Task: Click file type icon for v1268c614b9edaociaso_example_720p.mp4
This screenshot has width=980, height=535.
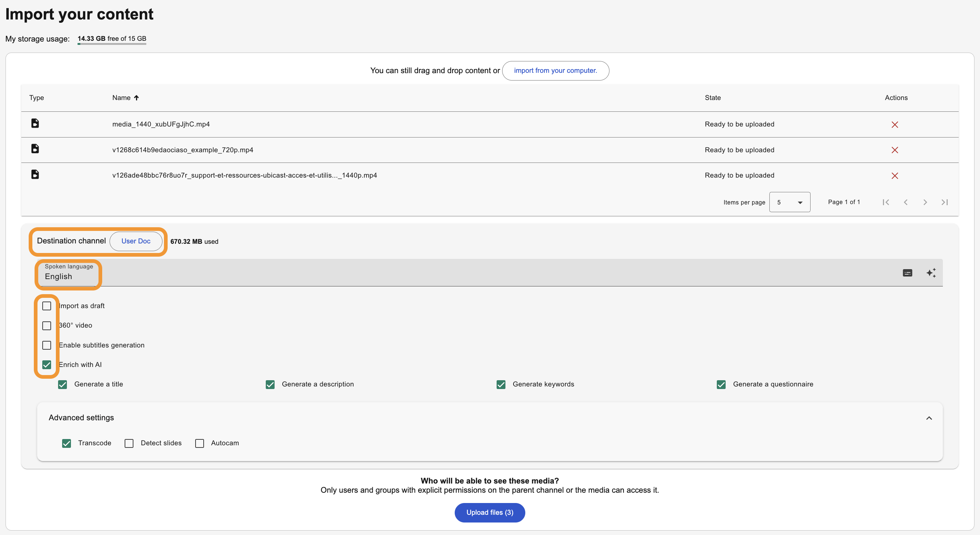Action: (x=35, y=149)
